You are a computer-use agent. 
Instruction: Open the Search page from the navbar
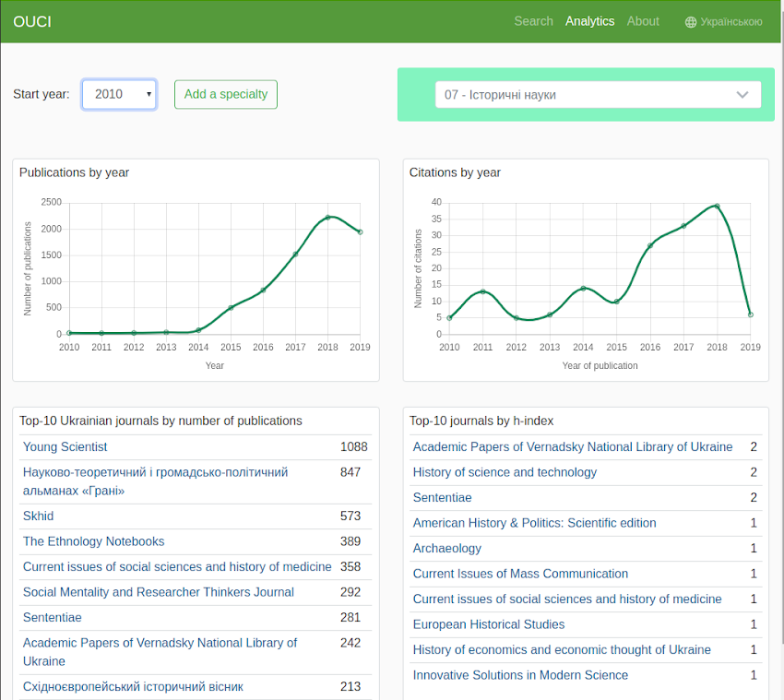533,20
